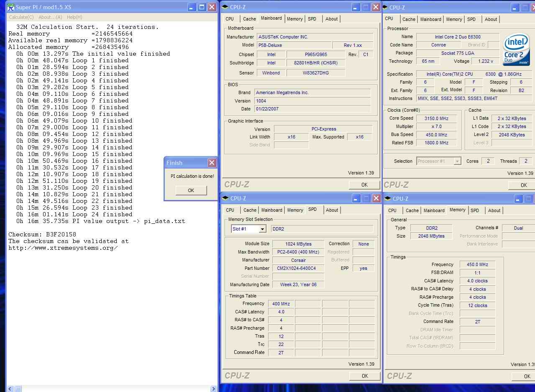Click the Max Bandwidth field PC2-6400 (400 MHz)
Screen dimensions: 535x392
298,252
